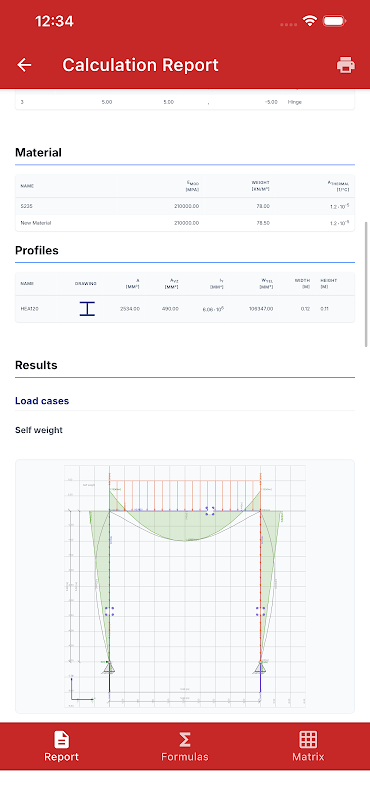Tap the Calculation Report title
This screenshot has height=800, width=370.
point(140,65)
